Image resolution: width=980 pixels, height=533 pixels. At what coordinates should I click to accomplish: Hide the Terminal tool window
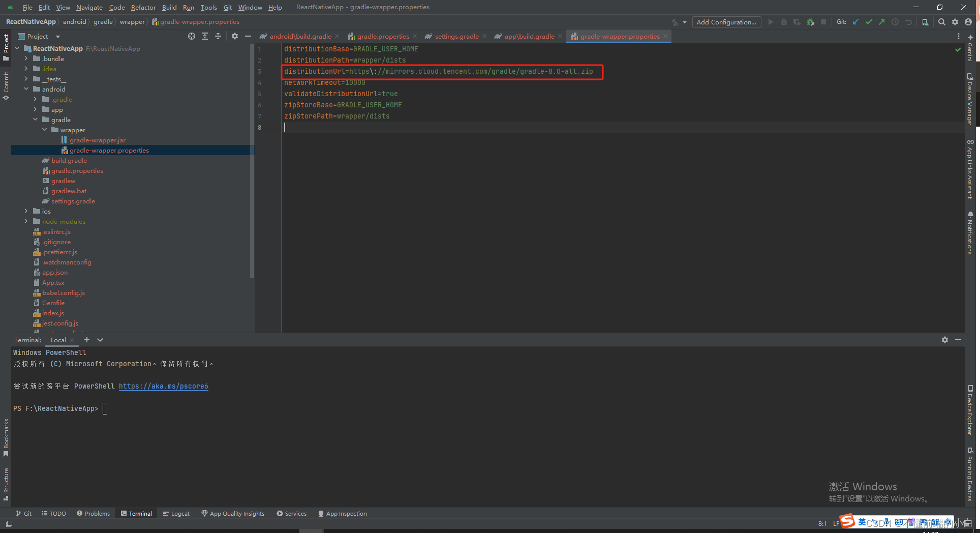pyautogui.click(x=958, y=340)
